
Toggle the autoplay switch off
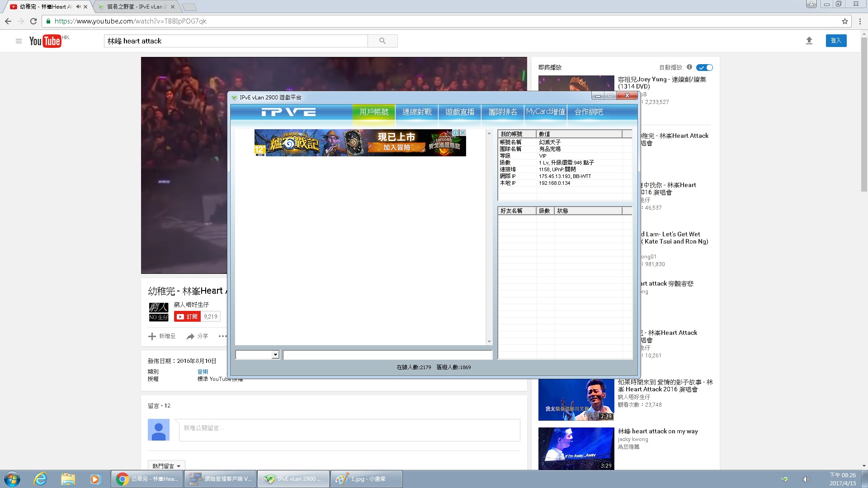coord(704,68)
